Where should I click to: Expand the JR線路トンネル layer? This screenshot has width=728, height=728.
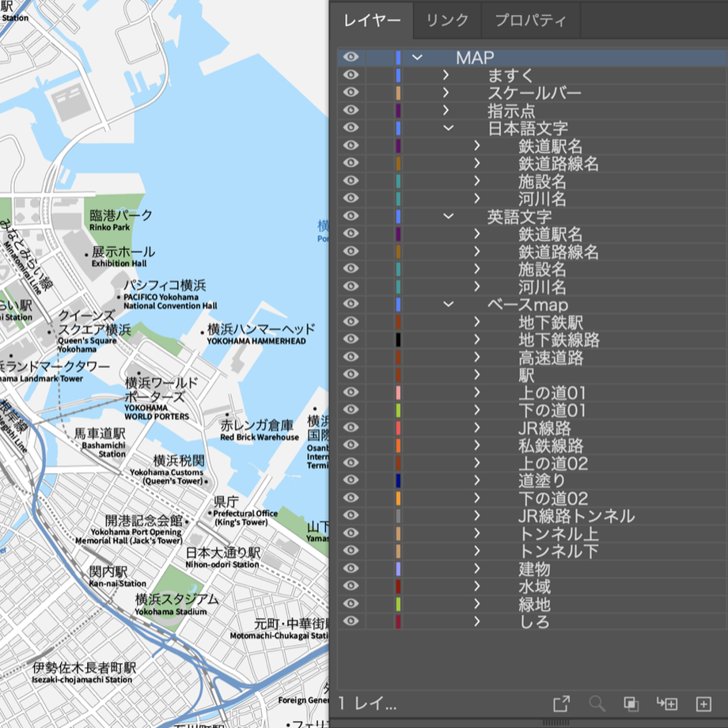(x=477, y=515)
